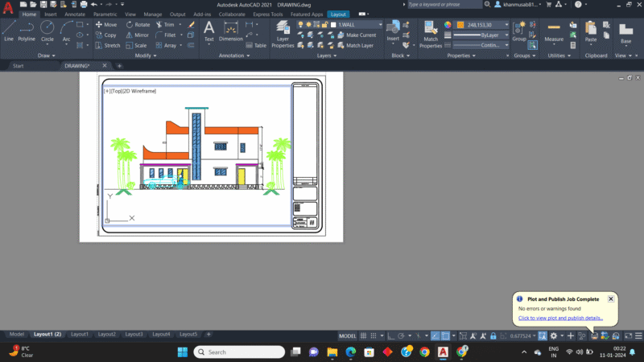Viewport: 644px width, 362px height.
Task: Toggle drawing grid display in status bar
Action: 364,335
